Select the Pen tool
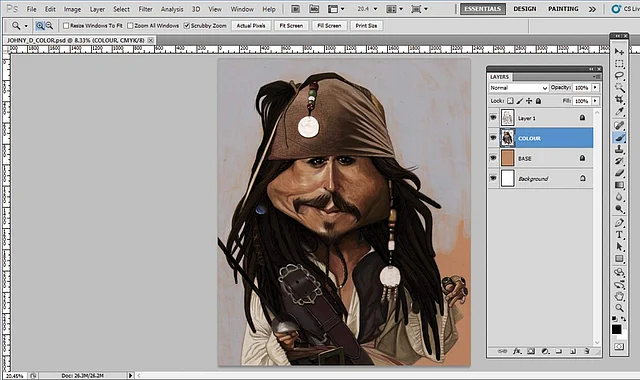Viewport: 640px width, 380px height. click(619, 223)
